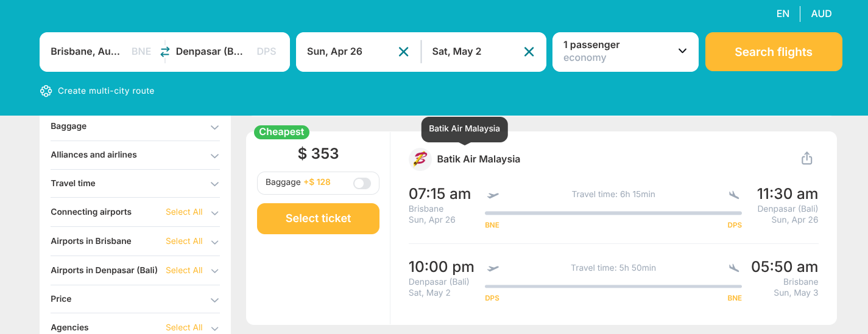
Task: Share the Batik Air Malaysia ticket
Action: point(806,159)
